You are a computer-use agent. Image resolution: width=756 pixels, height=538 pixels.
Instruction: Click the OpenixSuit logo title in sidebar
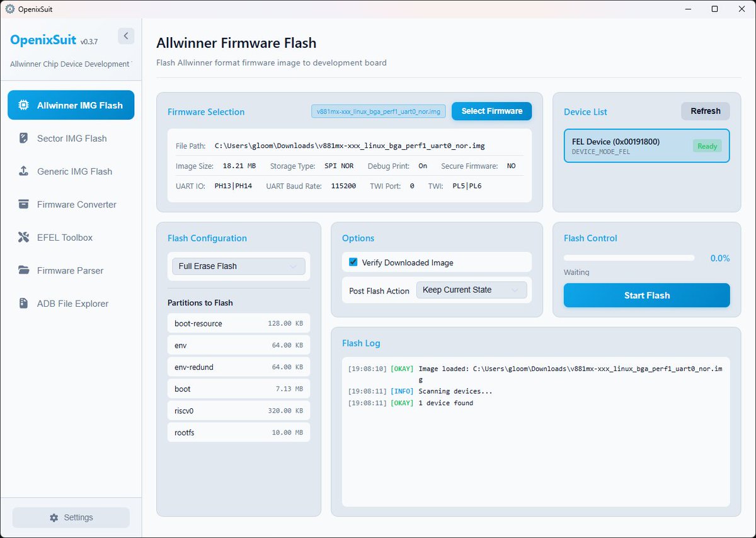(x=43, y=40)
